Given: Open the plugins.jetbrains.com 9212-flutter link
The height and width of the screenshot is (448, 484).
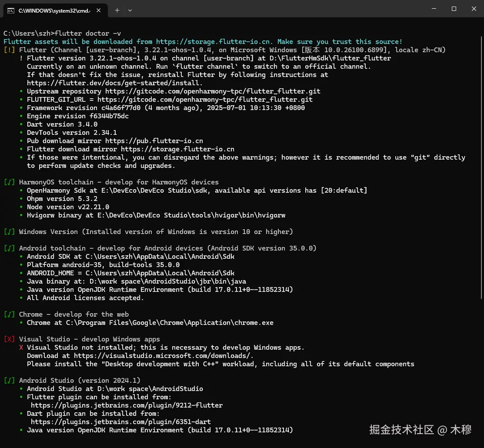Looking at the screenshot, I should pyautogui.click(x=127, y=405).
